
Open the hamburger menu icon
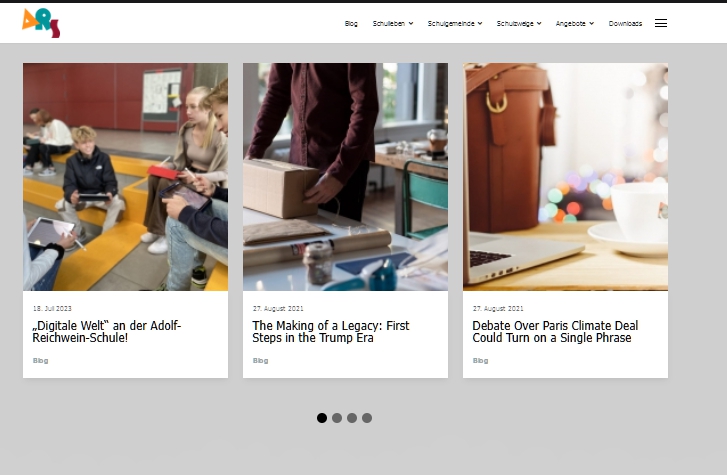click(661, 23)
